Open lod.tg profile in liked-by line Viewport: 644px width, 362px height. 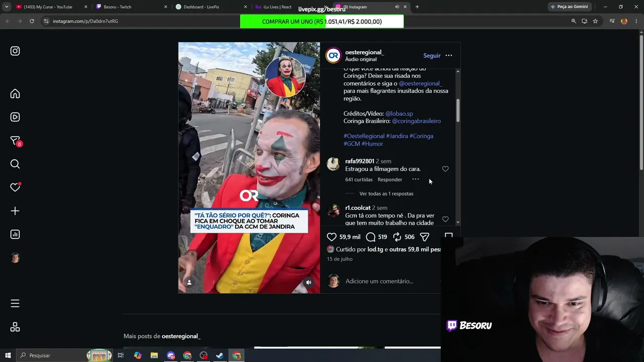coord(375,249)
